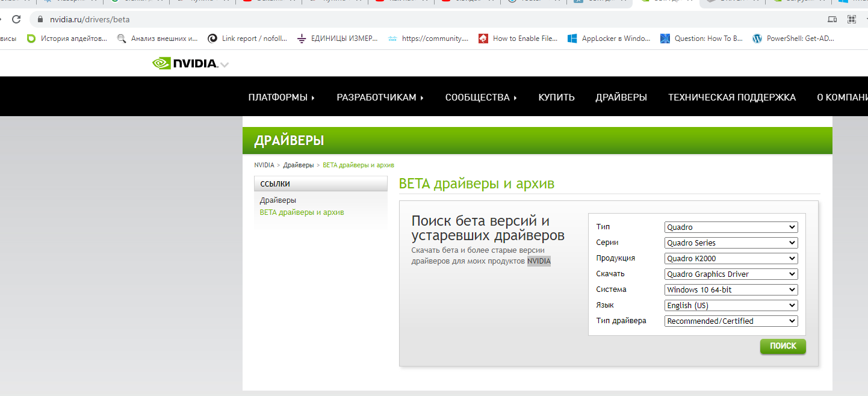Viewport: 868px width, 396px height.
Task: Click the NVIDIA logo in the page header
Action: click(x=185, y=63)
